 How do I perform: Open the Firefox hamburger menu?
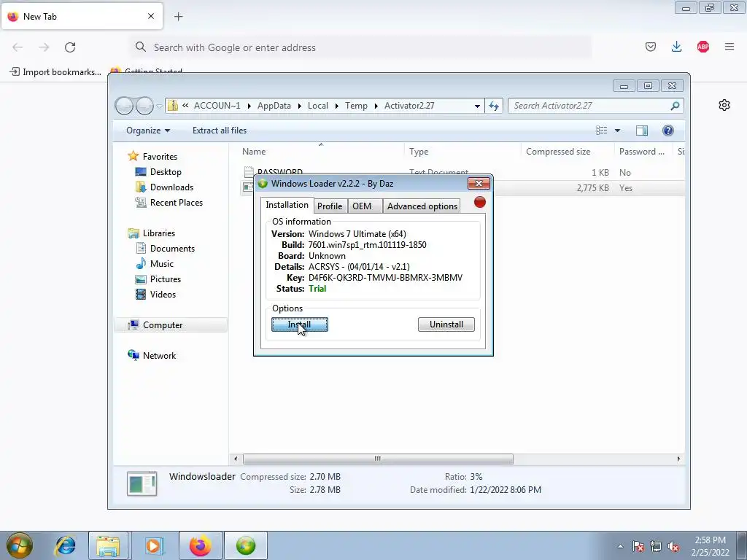tap(729, 47)
